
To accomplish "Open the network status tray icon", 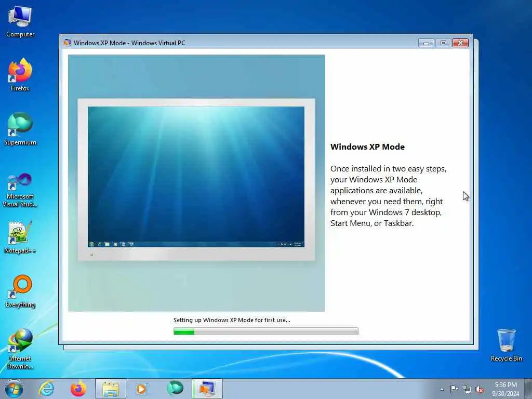I will tap(467, 389).
